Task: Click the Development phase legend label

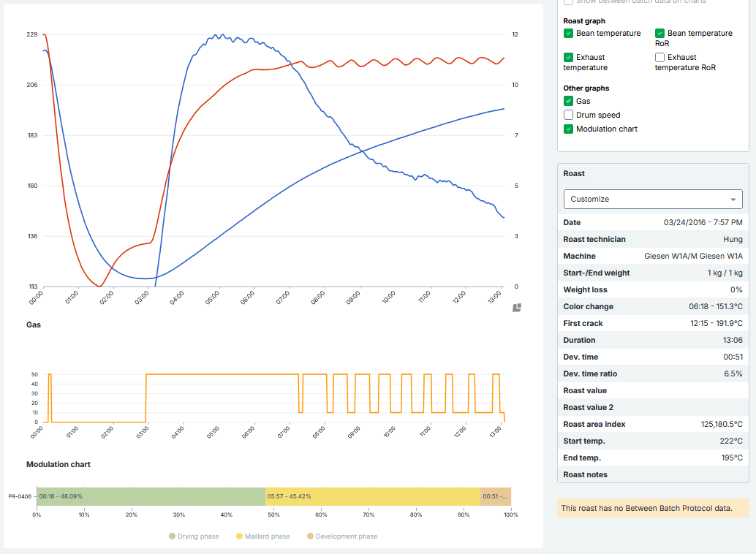Action: [x=347, y=536]
